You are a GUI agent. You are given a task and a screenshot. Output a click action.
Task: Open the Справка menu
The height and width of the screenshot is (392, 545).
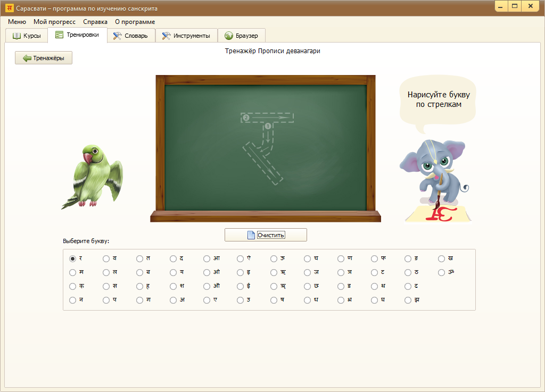(95, 22)
